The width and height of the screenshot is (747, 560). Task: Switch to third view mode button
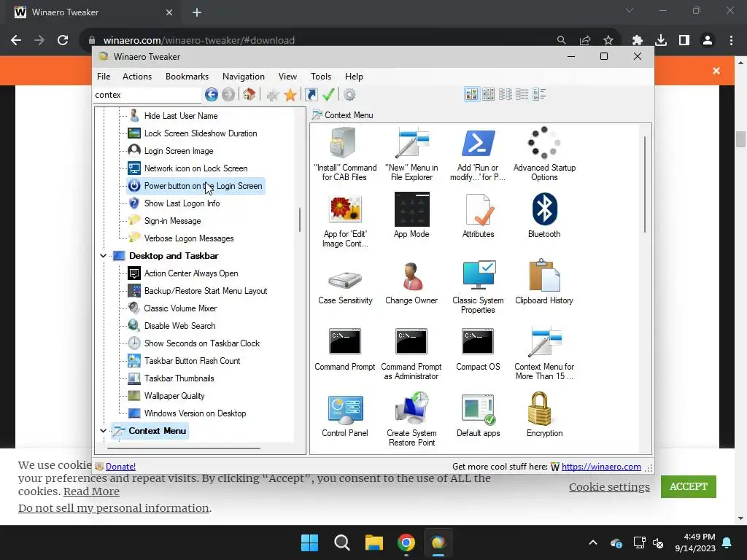[x=506, y=94]
